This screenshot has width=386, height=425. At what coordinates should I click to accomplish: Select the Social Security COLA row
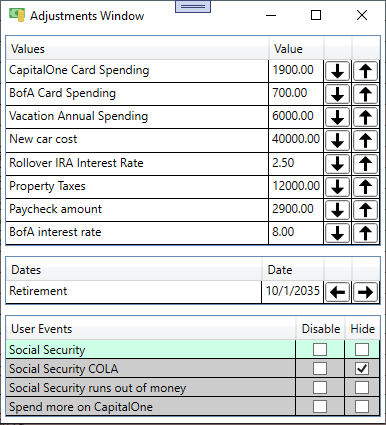click(x=193, y=369)
